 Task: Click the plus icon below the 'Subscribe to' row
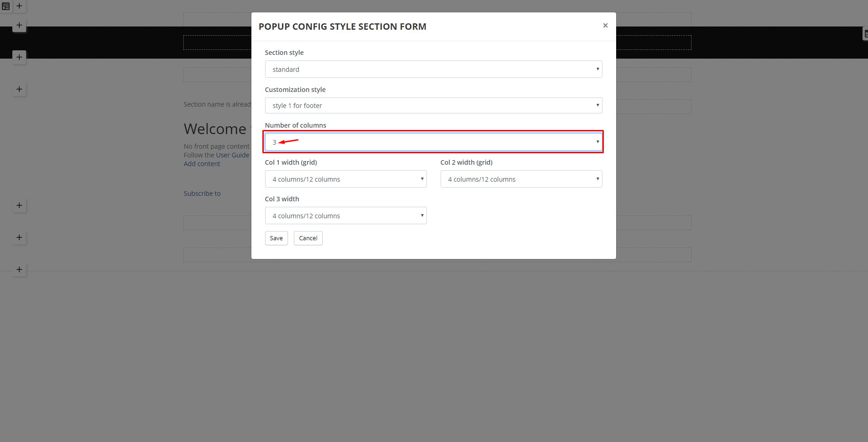click(19, 205)
